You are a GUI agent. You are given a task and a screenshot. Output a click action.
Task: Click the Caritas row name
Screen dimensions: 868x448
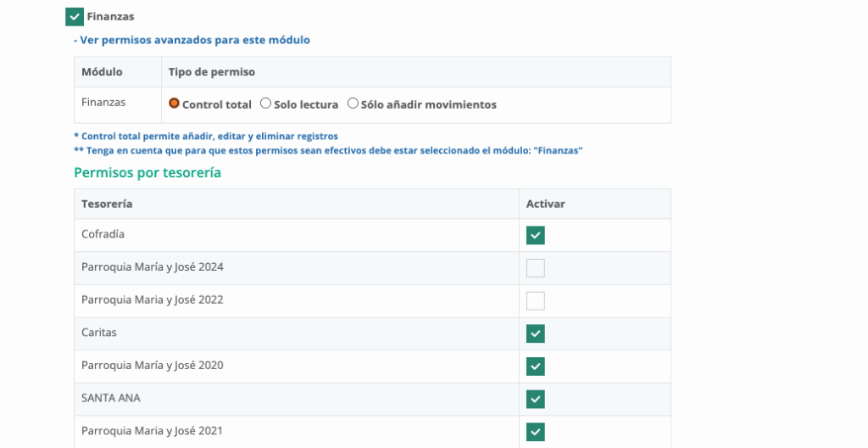100,333
